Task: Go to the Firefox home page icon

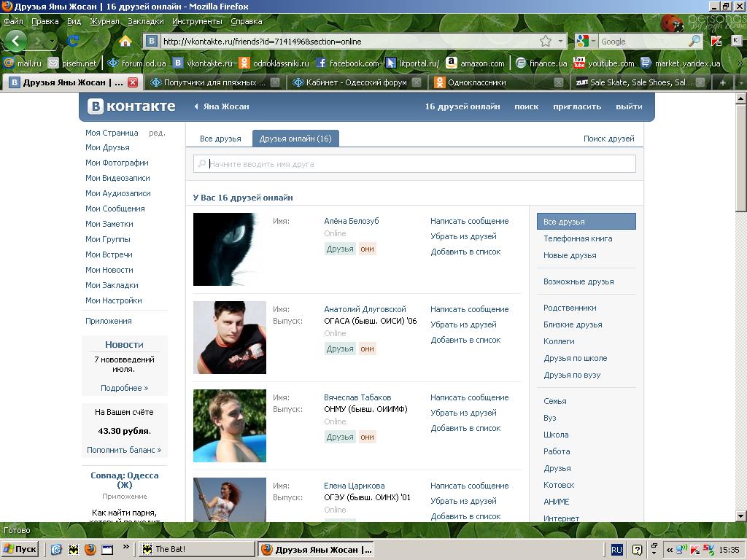Action: pos(125,42)
